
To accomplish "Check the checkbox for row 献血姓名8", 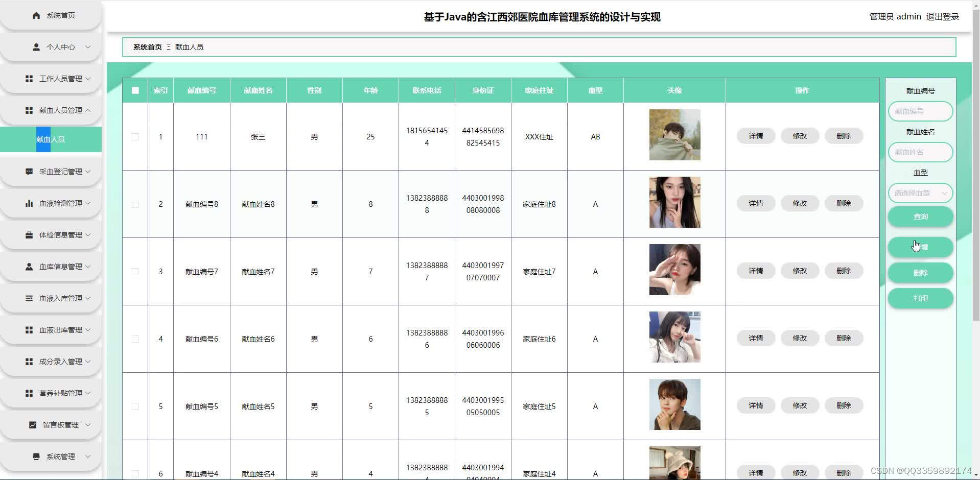I will click(x=135, y=204).
